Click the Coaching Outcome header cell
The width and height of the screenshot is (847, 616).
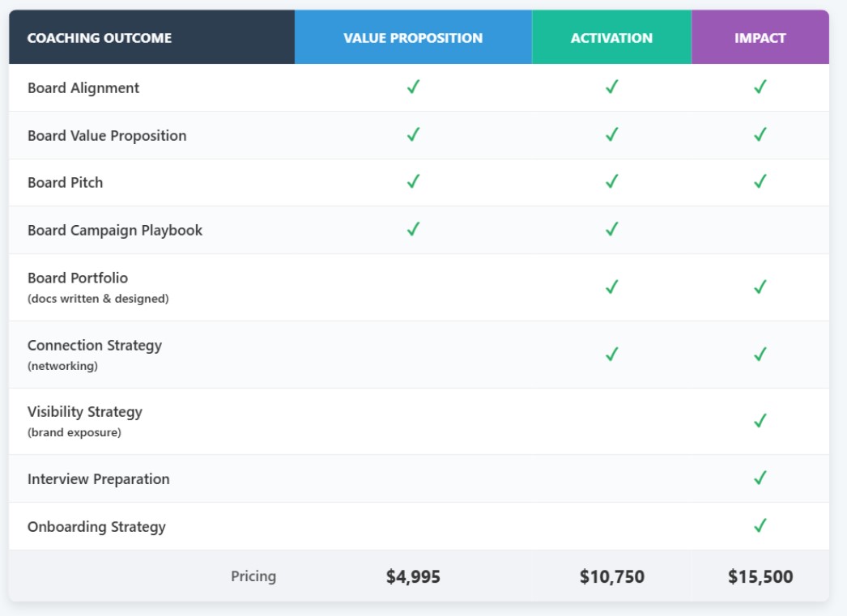100,38
